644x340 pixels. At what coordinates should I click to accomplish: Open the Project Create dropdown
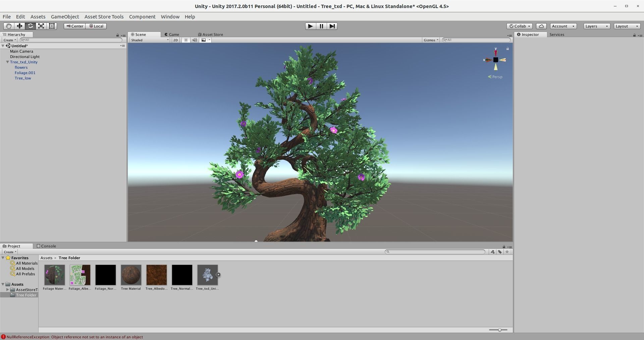(10, 252)
